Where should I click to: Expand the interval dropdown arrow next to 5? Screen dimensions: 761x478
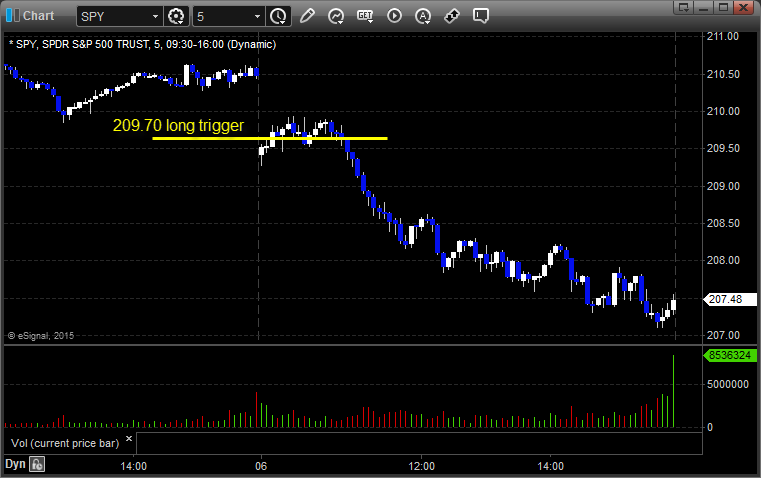tap(257, 16)
